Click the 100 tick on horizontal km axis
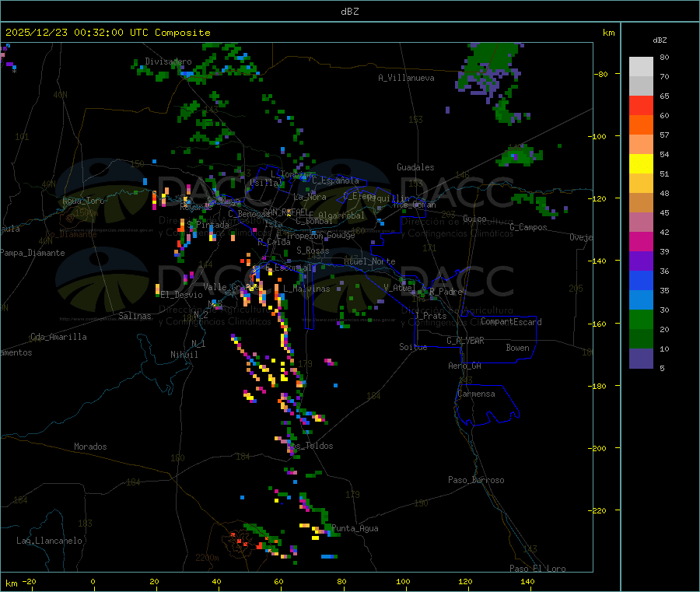Screen dimensions: 700x592 pyautogui.click(x=403, y=581)
